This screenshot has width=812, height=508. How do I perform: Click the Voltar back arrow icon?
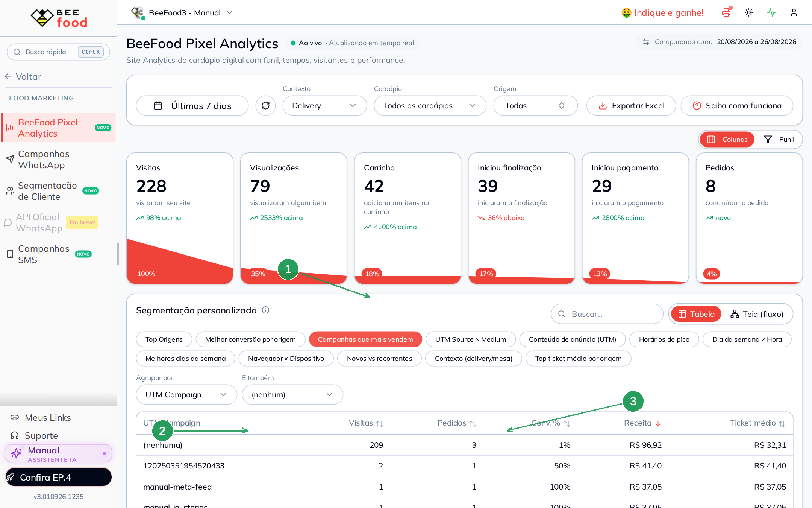8,77
